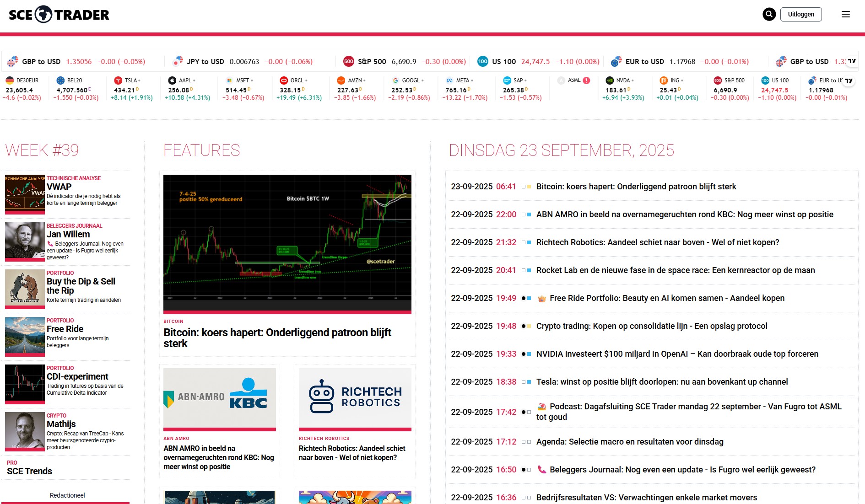
Task: Click the Richtech Robotics article image
Action: [355, 397]
